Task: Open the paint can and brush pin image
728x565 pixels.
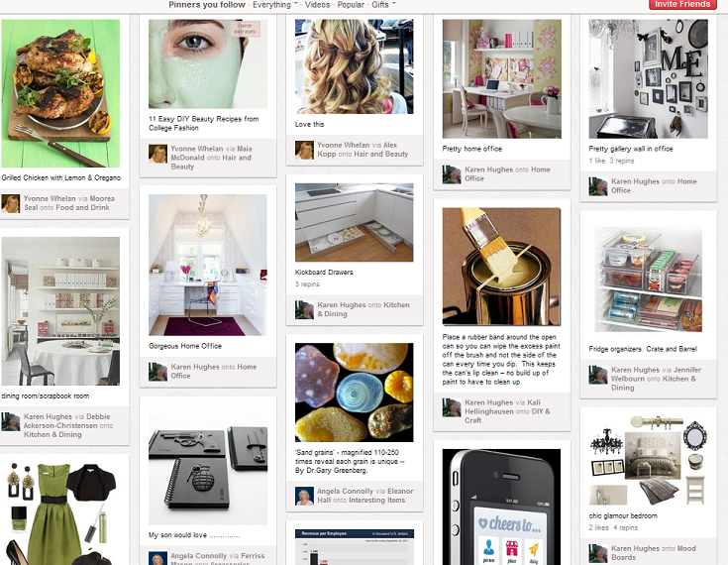Action: click(x=501, y=267)
